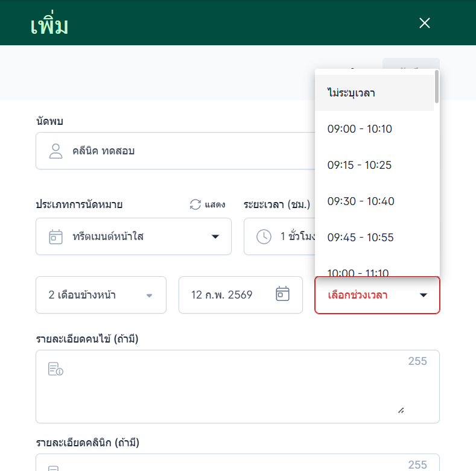The image size is (476, 471).
Task: Collapse the เลือกช่วงเวลา time slot dropdown
Action: (x=424, y=295)
